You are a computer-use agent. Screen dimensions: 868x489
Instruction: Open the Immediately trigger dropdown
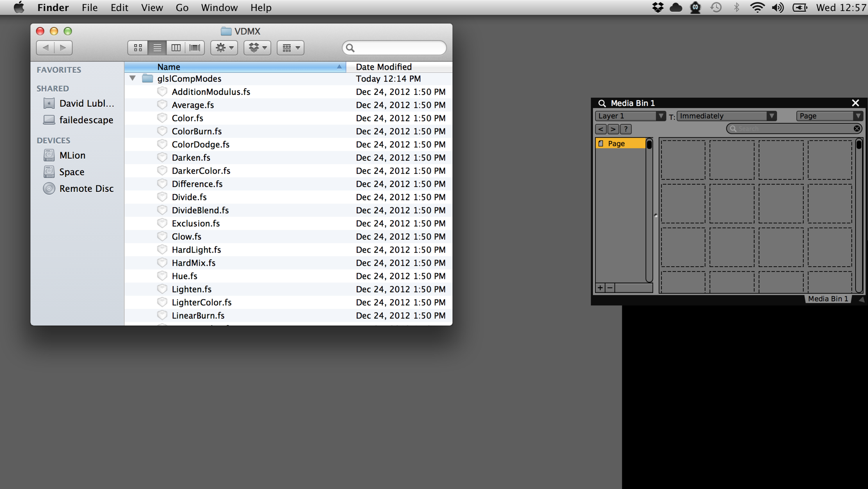tap(726, 116)
